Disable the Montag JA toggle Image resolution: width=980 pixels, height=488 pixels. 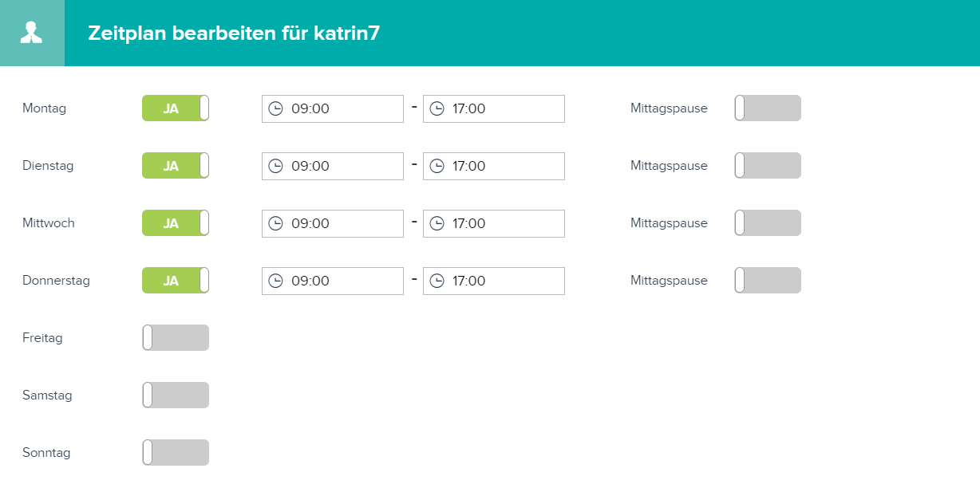[x=176, y=108]
